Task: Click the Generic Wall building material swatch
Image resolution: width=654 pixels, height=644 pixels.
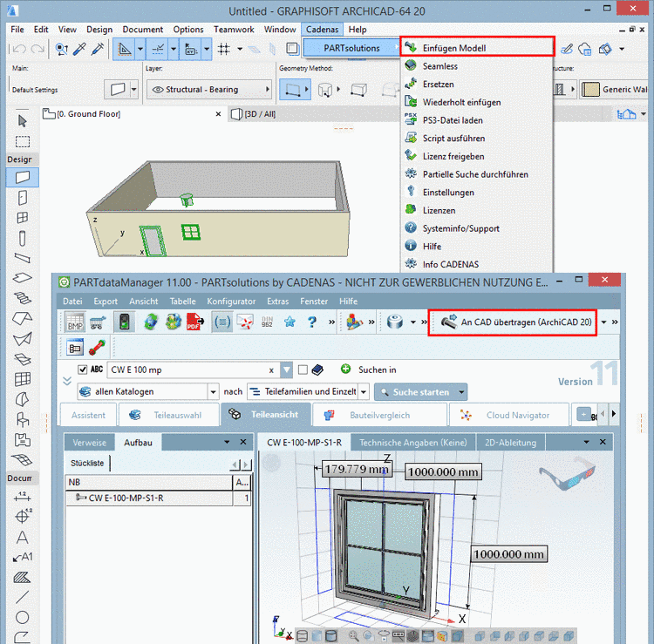Action: pos(590,89)
